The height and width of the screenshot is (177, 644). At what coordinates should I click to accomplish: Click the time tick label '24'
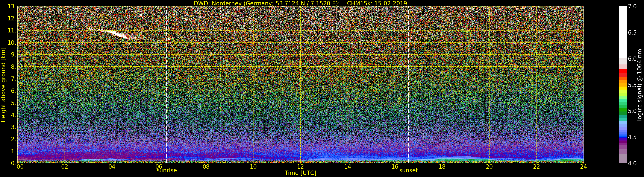[x=583, y=166]
